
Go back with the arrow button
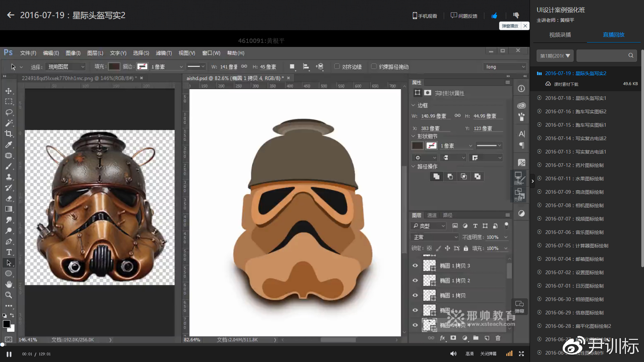(10, 15)
